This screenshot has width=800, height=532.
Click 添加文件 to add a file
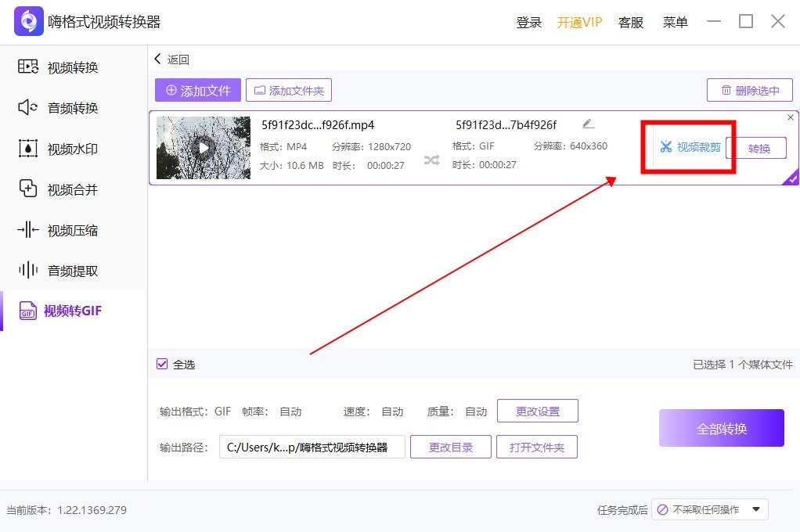(x=197, y=89)
